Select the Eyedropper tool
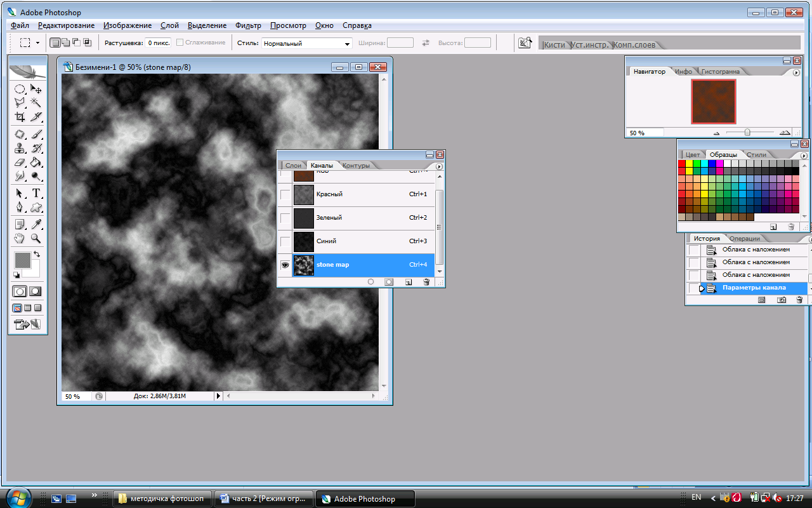Viewport: 812px width, 508px height. (36, 224)
